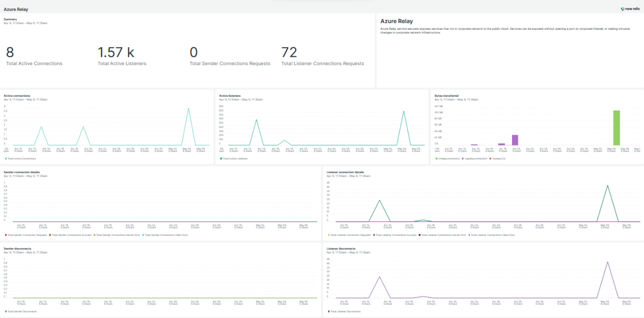
Task: Toggle the Total Active Listeners legend series
Action: (234, 159)
